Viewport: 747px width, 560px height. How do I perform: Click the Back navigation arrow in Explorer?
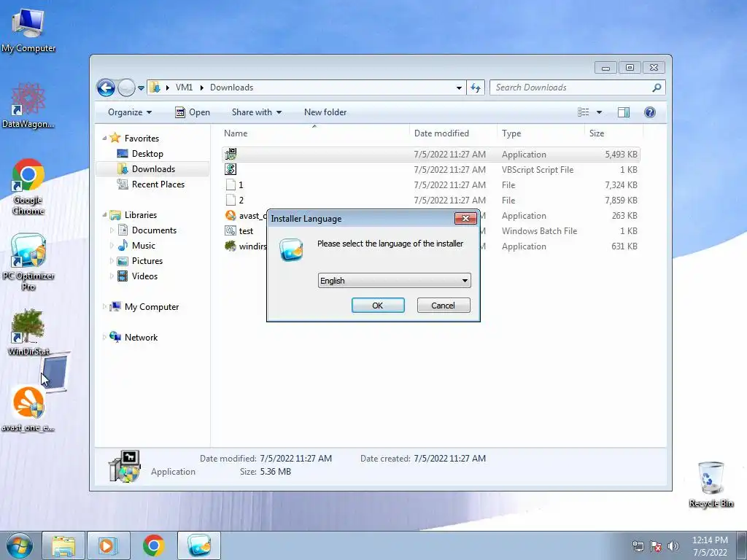(x=106, y=87)
